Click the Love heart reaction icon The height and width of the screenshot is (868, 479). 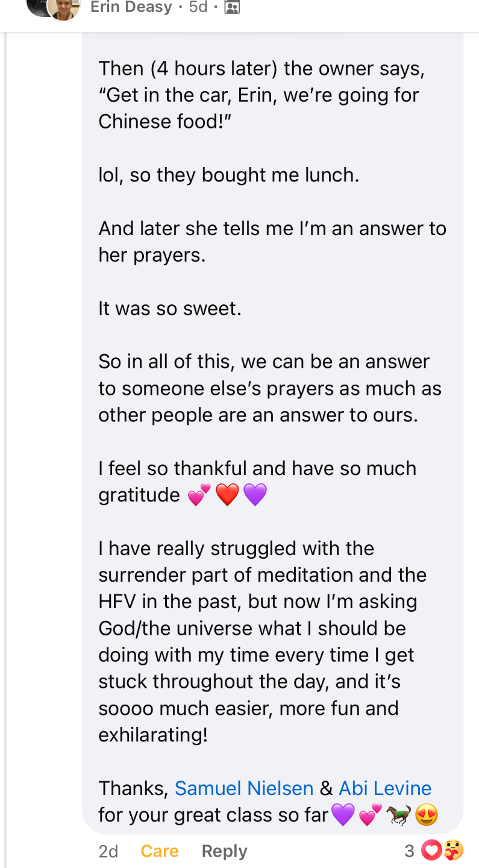click(x=430, y=851)
